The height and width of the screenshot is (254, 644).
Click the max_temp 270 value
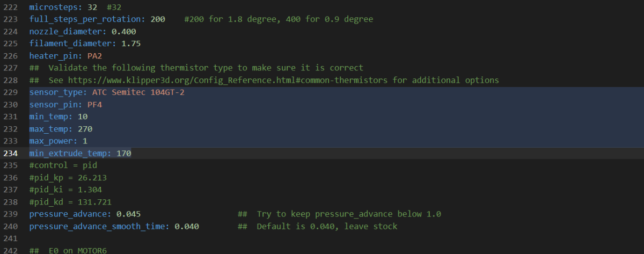tap(85, 129)
